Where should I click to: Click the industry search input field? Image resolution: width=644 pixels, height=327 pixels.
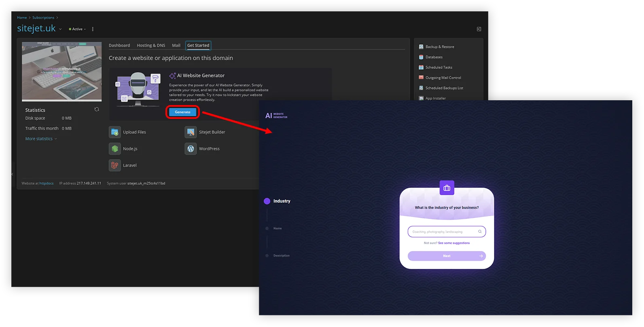coord(443,232)
